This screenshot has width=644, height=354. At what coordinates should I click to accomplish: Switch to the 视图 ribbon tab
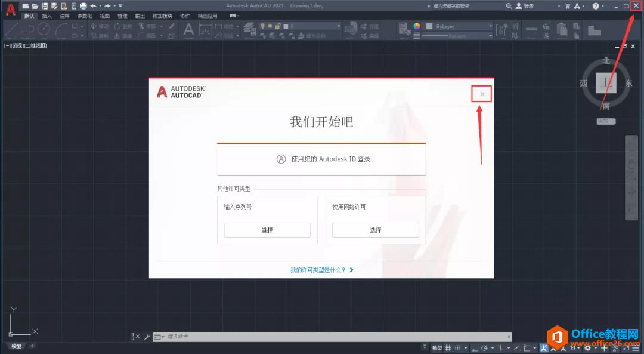click(105, 16)
